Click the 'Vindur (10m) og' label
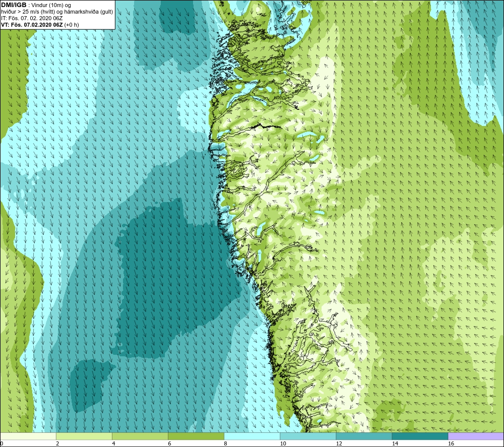 [x=51, y=6]
